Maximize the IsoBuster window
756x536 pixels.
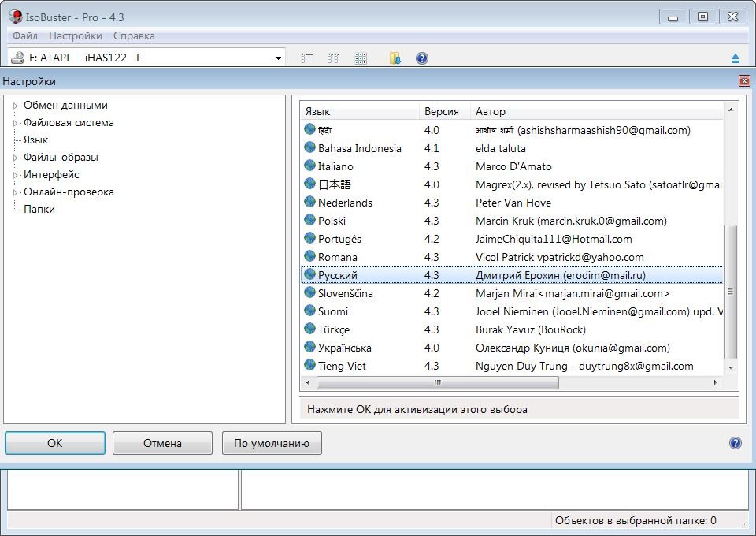(703, 17)
